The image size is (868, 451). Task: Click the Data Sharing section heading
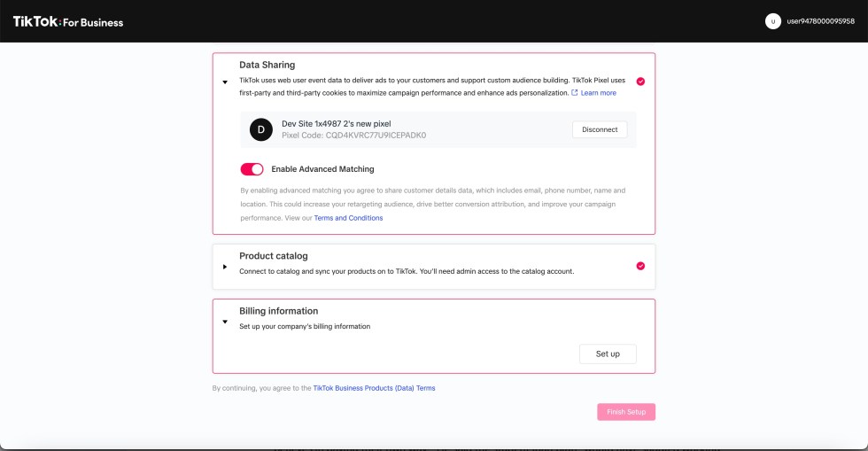pos(267,65)
